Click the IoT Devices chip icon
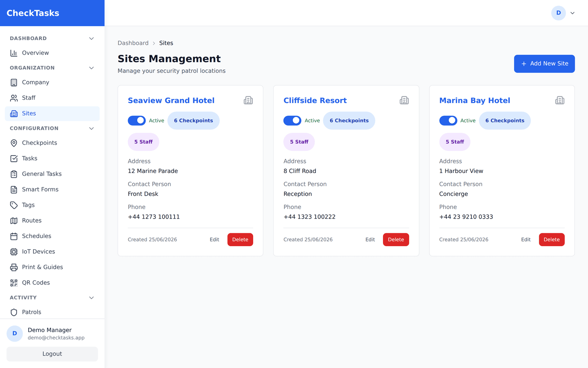This screenshot has height=368, width=588. (14, 252)
